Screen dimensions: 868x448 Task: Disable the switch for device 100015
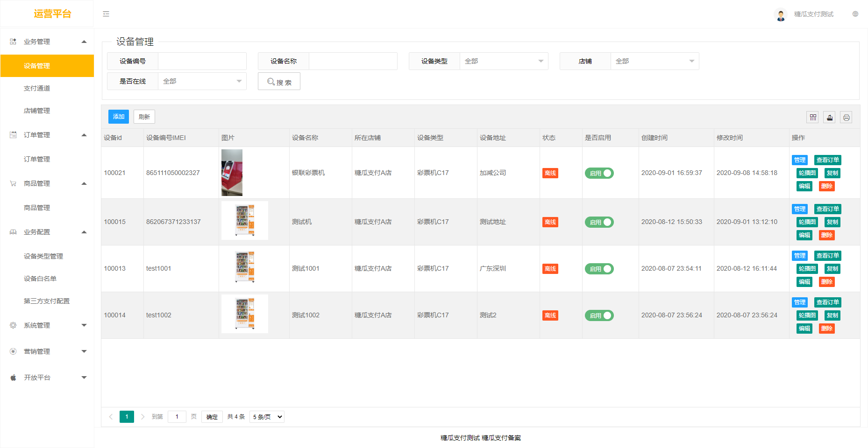pos(599,222)
